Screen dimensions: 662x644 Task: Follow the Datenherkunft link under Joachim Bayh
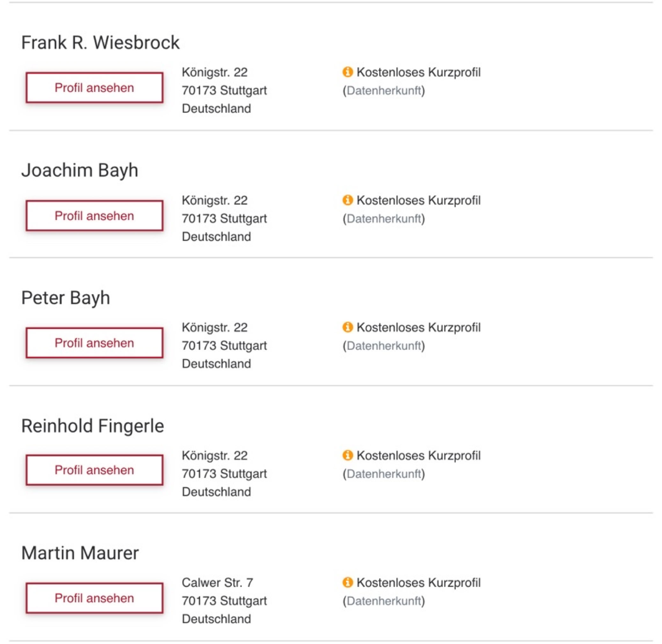(384, 218)
